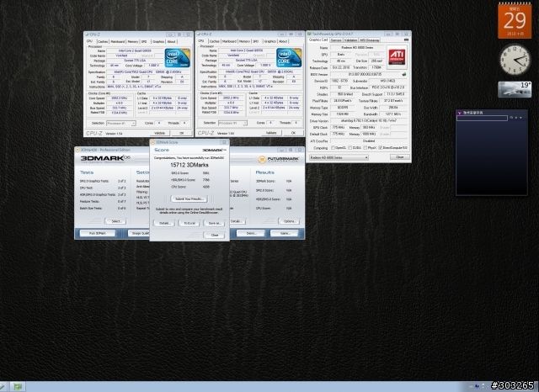The image size is (539, 392).
Task: Open Processor selection dropdown in left CPU-Z
Action: click(x=121, y=123)
